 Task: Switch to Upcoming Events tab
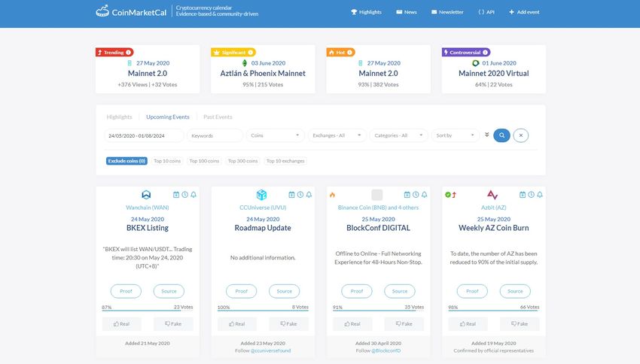pyautogui.click(x=168, y=117)
